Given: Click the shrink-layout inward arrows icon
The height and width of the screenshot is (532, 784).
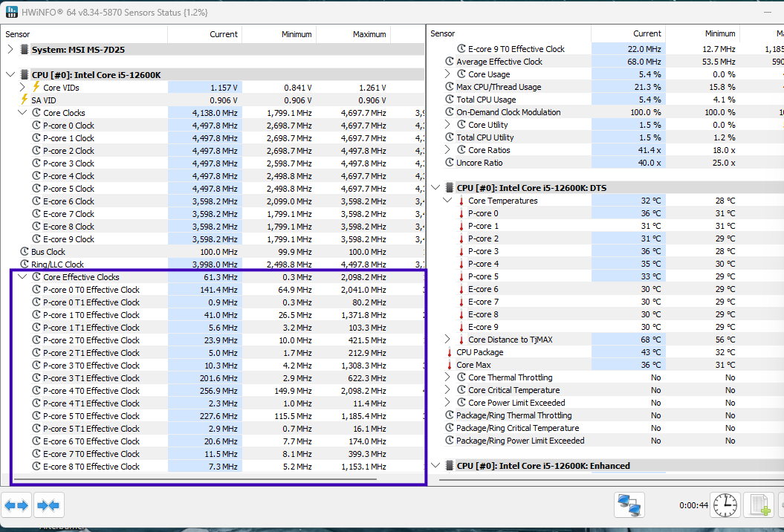Looking at the screenshot, I should tap(48, 505).
